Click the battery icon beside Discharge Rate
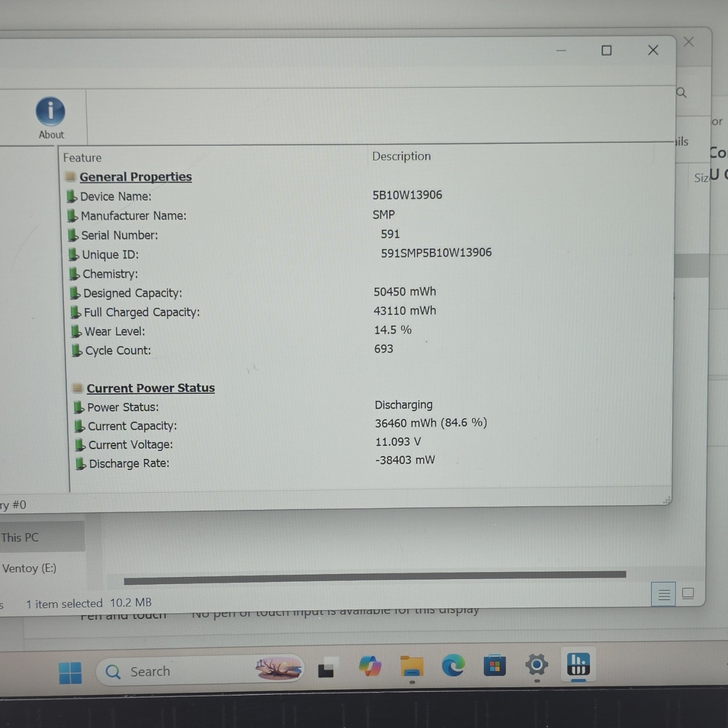 (81, 463)
